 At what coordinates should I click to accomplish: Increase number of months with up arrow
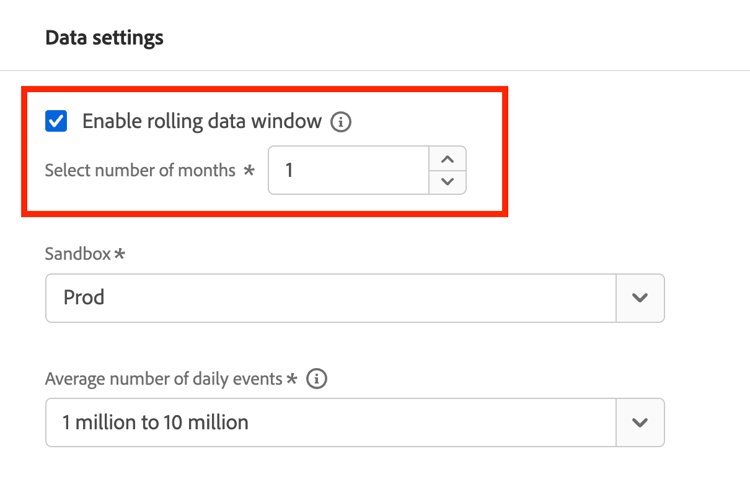(x=447, y=159)
